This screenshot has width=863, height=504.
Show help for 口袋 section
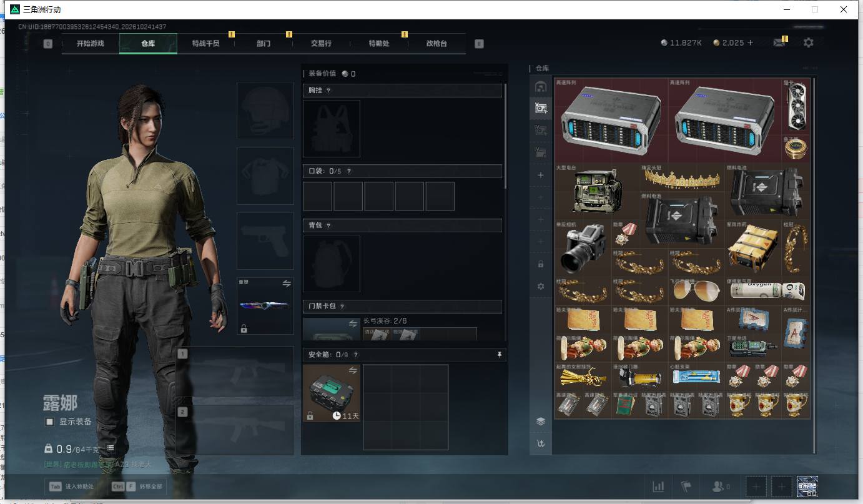pos(348,171)
